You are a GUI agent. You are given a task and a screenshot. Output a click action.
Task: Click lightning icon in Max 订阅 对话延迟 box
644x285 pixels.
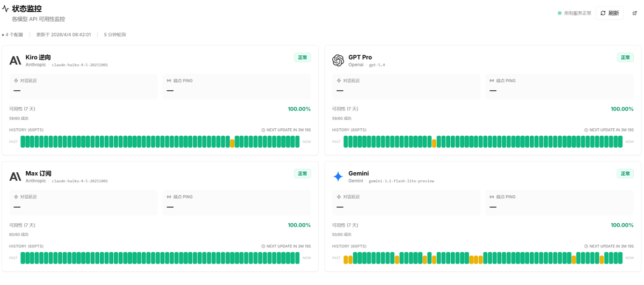point(16,197)
